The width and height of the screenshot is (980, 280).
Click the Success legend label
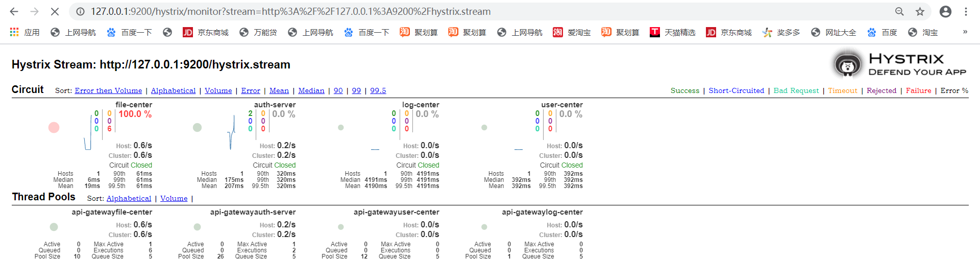click(685, 90)
